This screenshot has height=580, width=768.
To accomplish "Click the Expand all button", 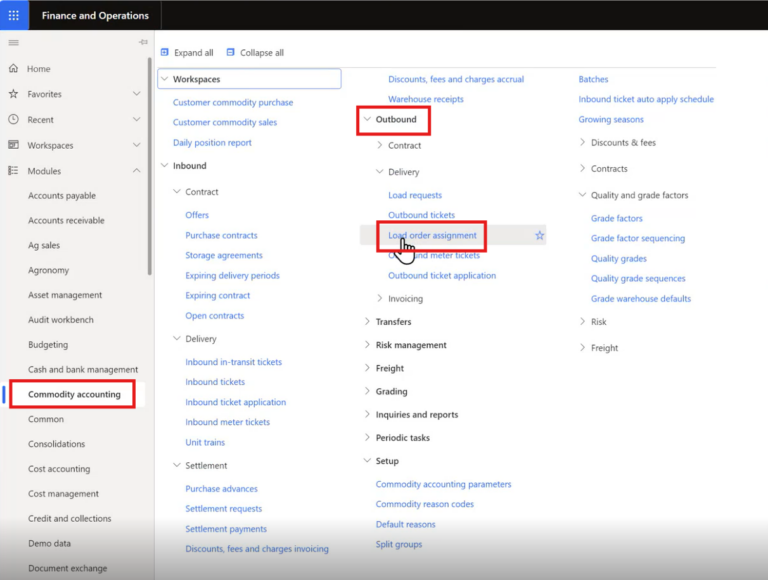I will coord(187,53).
